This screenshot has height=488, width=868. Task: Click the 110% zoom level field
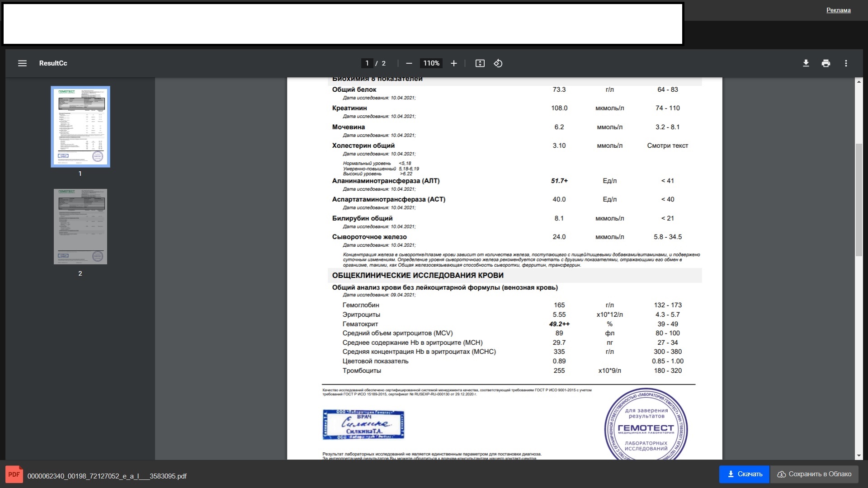[x=431, y=63]
